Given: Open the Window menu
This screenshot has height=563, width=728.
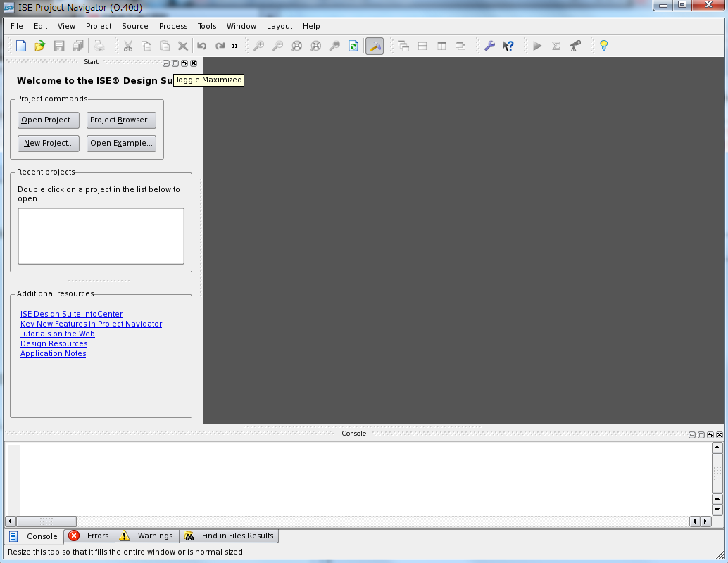Looking at the screenshot, I should coord(241,27).
